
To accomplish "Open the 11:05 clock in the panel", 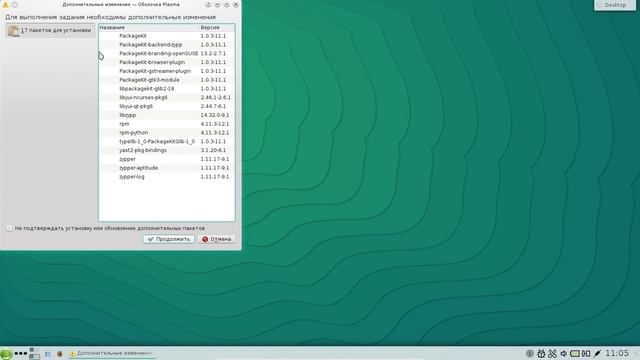I will 617,353.
